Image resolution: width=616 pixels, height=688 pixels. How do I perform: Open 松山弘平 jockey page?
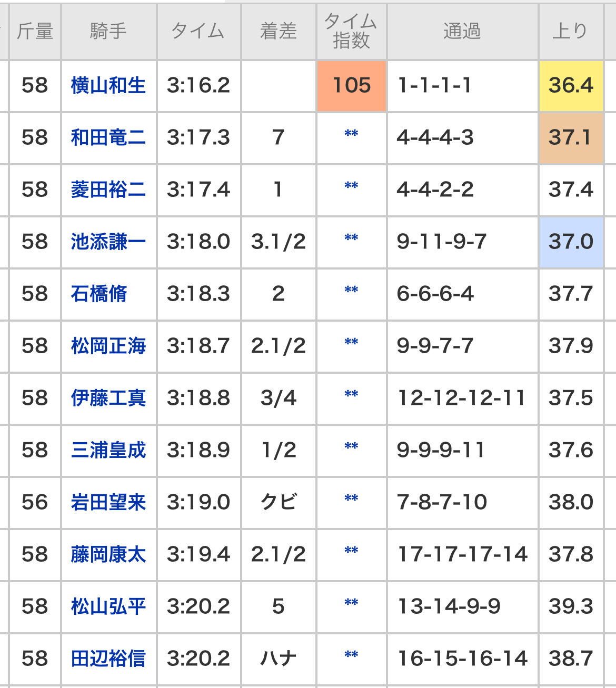pos(108,606)
